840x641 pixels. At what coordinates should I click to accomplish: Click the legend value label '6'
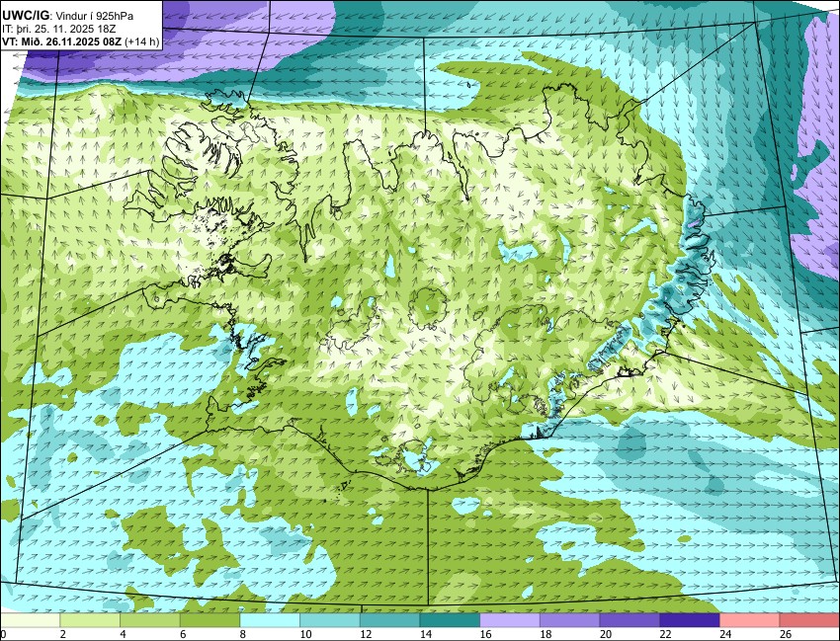coord(183,634)
